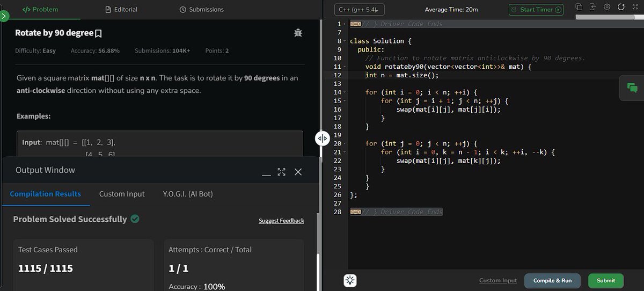Open the Problem tab
Screen dimensions: 644x291
pos(40,9)
